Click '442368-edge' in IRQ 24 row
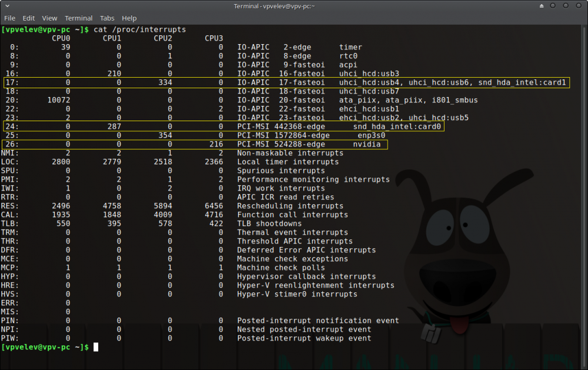The height and width of the screenshot is (370, 588). tap(300, 126)
